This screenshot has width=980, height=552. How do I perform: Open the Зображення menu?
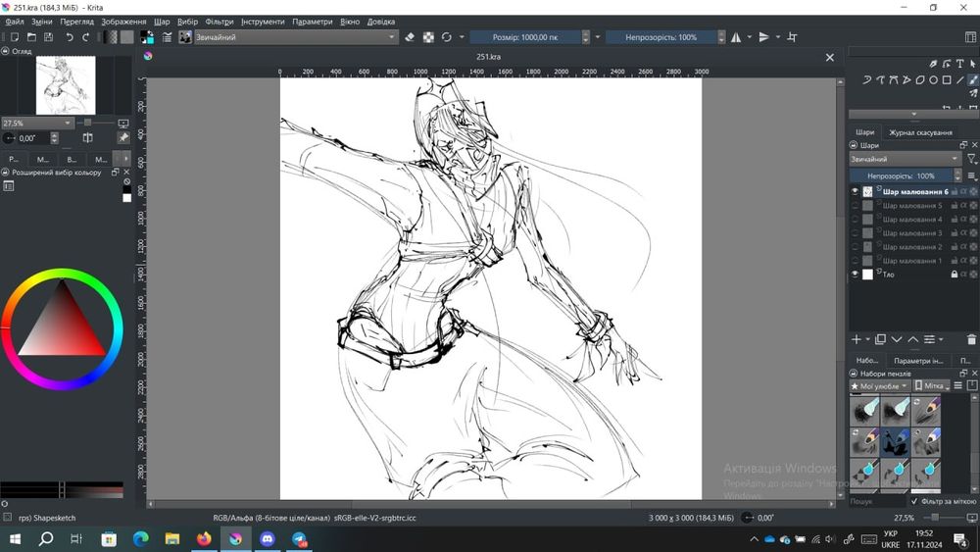click(123, 22)
